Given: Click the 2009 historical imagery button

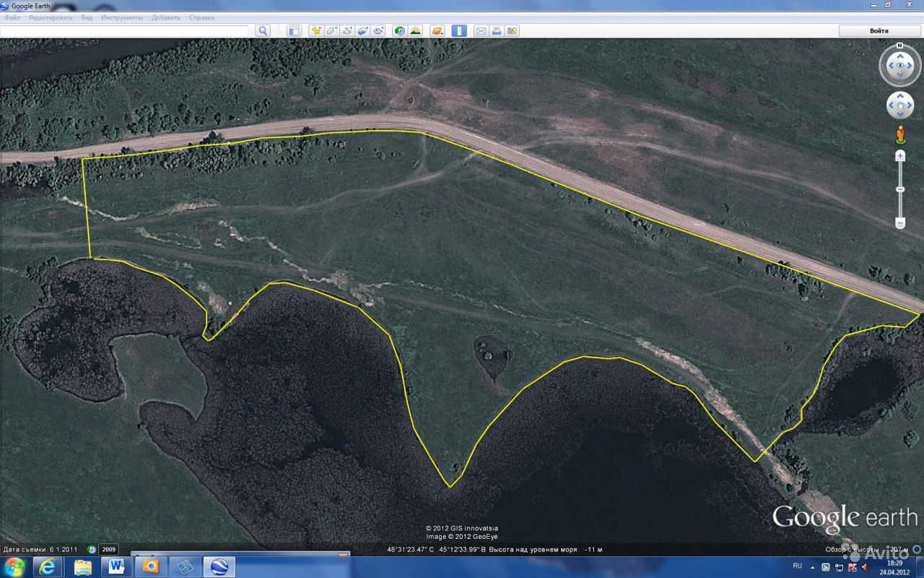Looking at the screenshot, I should (108, 549).
